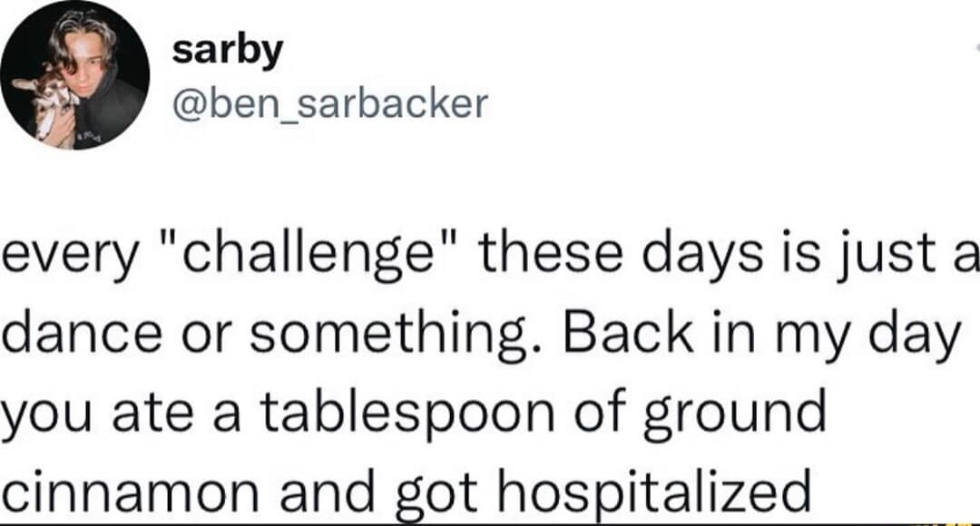Screen dimensions: 980x526
Task: Click the dog in the profile photo
Action: 42,100
